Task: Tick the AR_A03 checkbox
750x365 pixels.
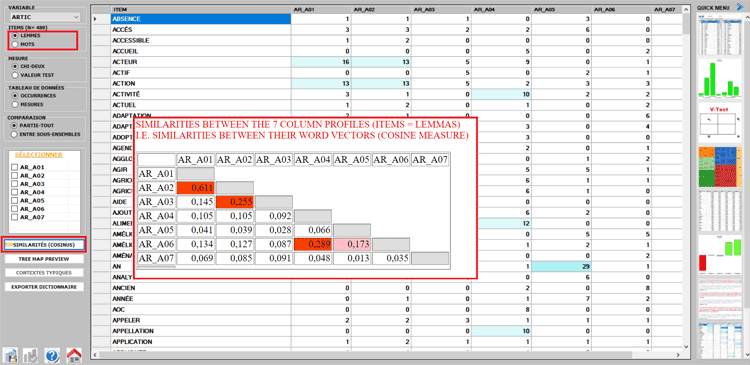Action: [14, 184]
